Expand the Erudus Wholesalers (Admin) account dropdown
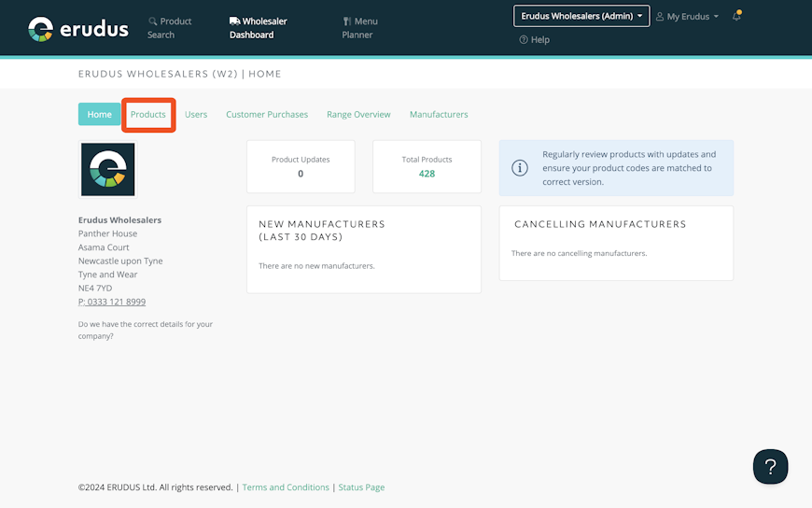This screenshot has width=812, height=508. pos(581,16)
